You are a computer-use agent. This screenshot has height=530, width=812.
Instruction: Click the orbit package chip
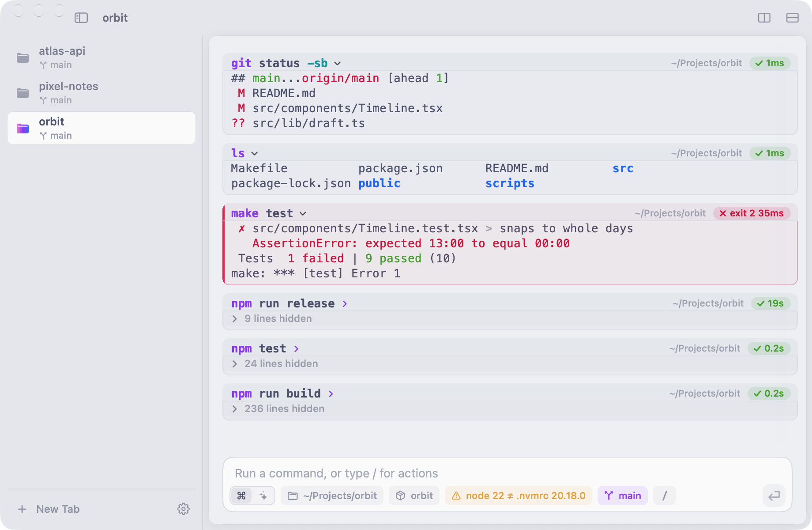[x=414, y=496]
